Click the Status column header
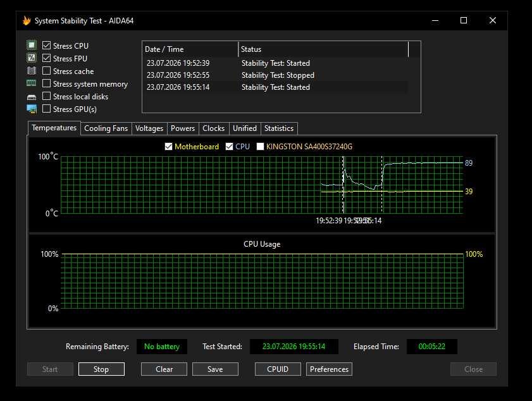 [324, 49]
